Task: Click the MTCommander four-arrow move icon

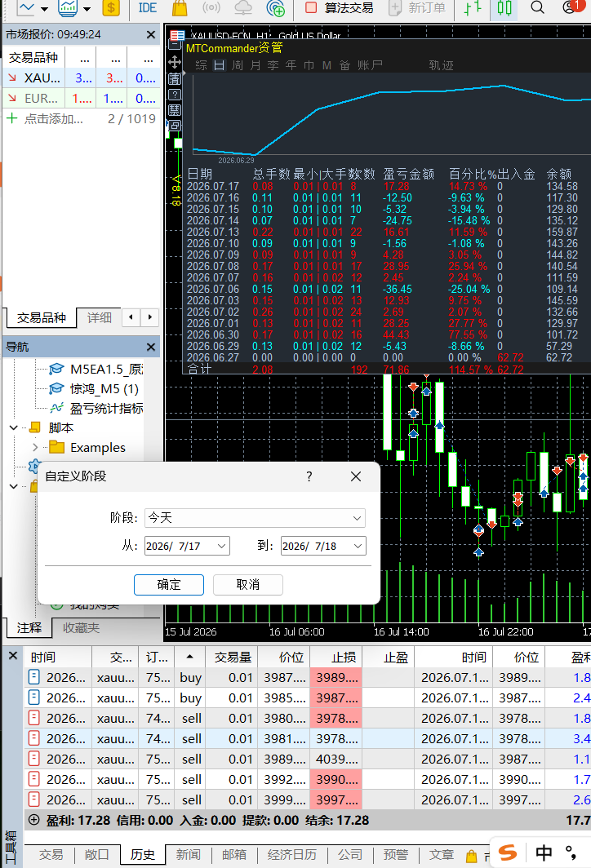Action: [175, 62]
